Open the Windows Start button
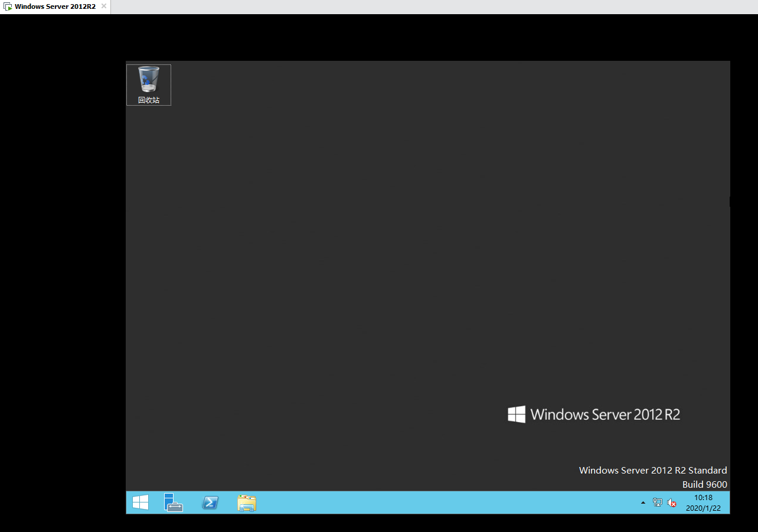 pyautogui.click(x=141, y=502)
